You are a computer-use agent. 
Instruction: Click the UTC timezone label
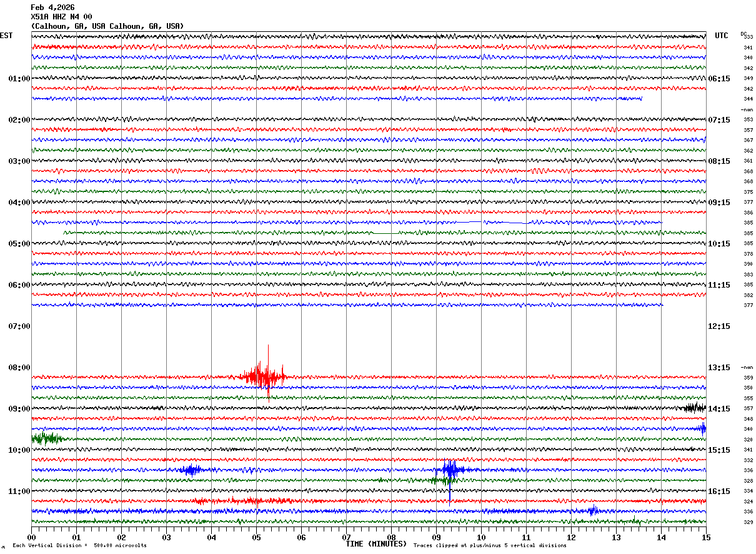[x=722, y=36]
